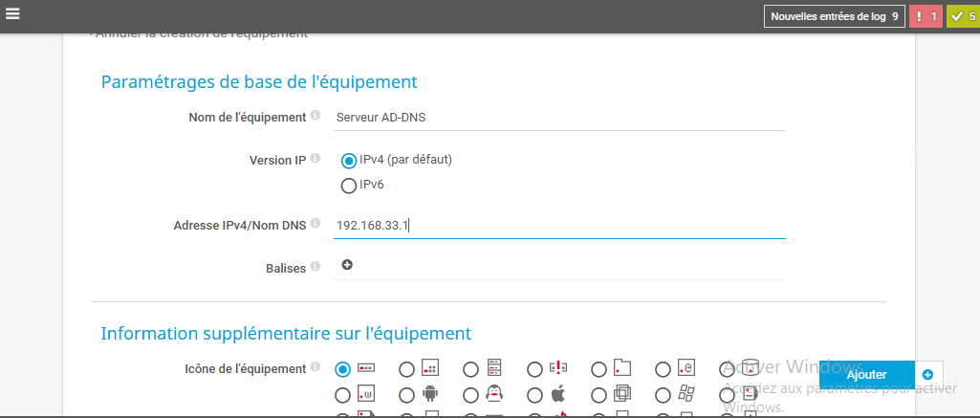Click the Ajouter button
Screen dimensions: 980x418
tap(866, 374)
